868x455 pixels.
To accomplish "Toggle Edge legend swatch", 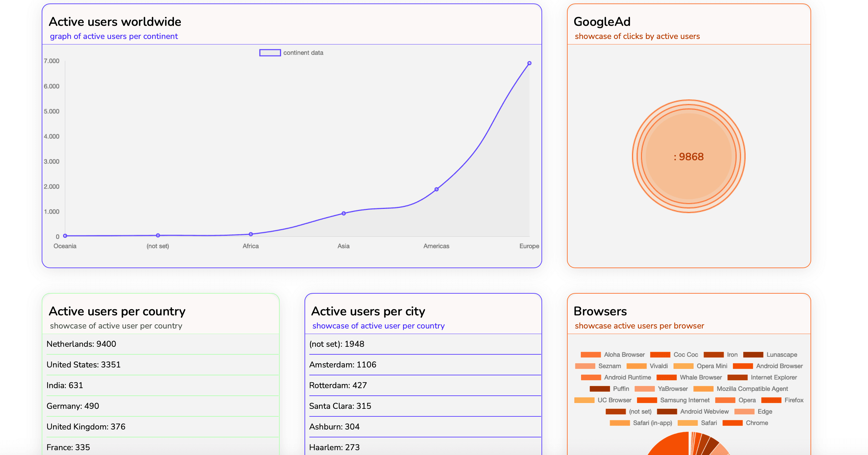I will [744, 412].
